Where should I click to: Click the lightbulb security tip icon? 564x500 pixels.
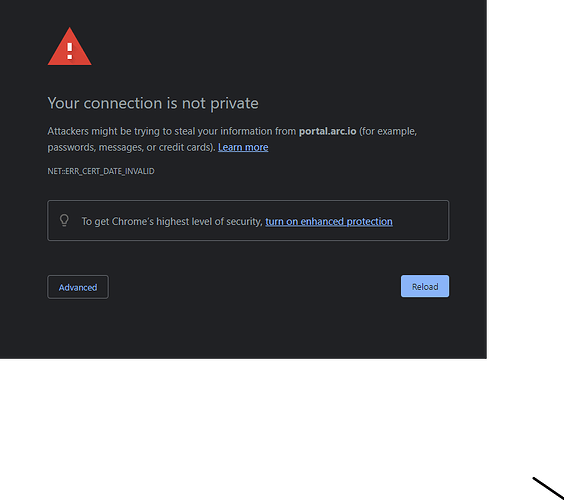pyautogui.click(x=64, y=220)
